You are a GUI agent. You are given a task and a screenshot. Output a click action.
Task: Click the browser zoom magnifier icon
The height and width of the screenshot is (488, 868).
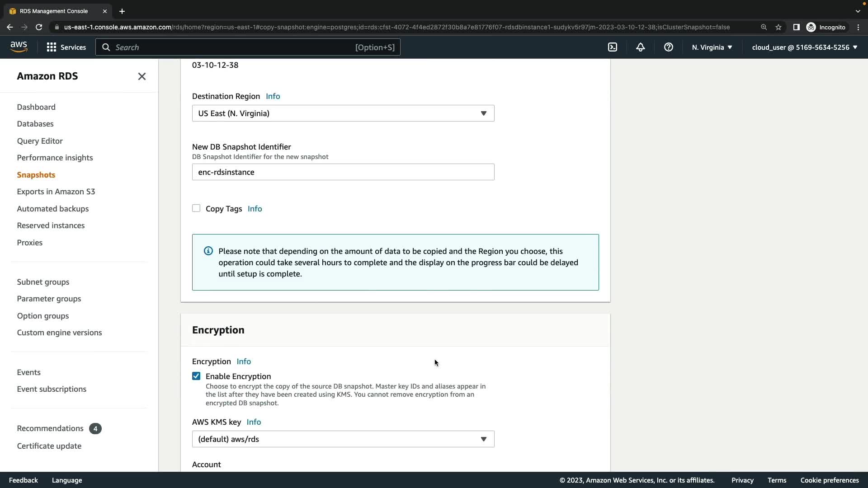tap(764, 27)
